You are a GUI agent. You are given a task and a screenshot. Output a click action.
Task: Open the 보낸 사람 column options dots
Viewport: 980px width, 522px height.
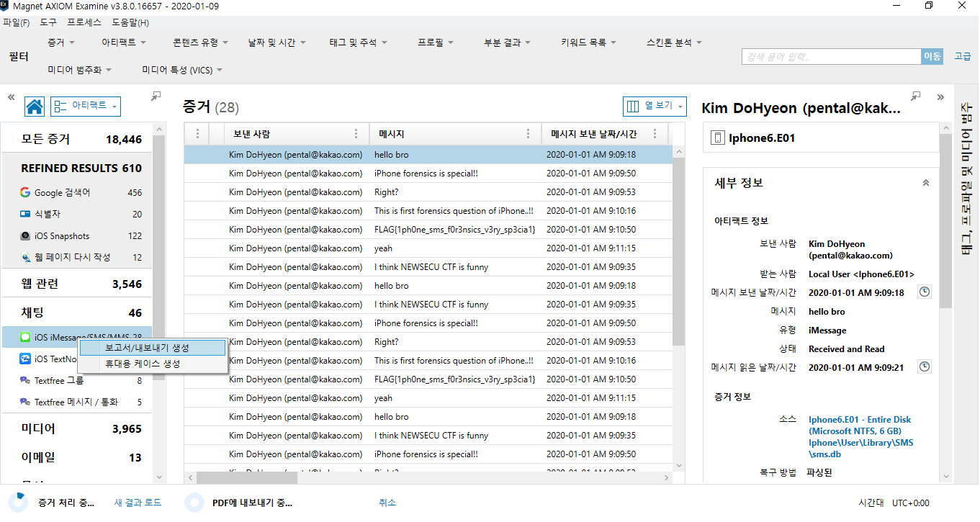(x=355, y=134)
